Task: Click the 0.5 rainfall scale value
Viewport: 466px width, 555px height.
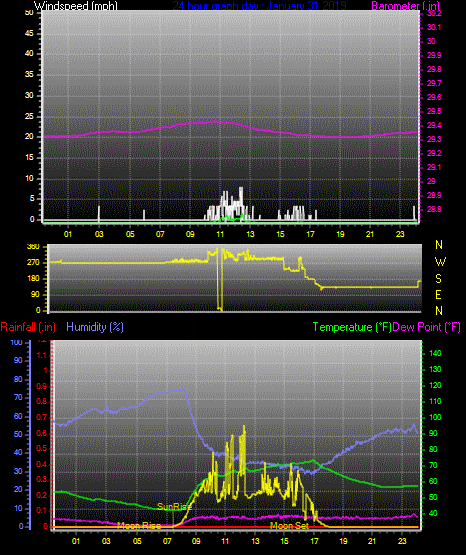Action: point(42,448)
